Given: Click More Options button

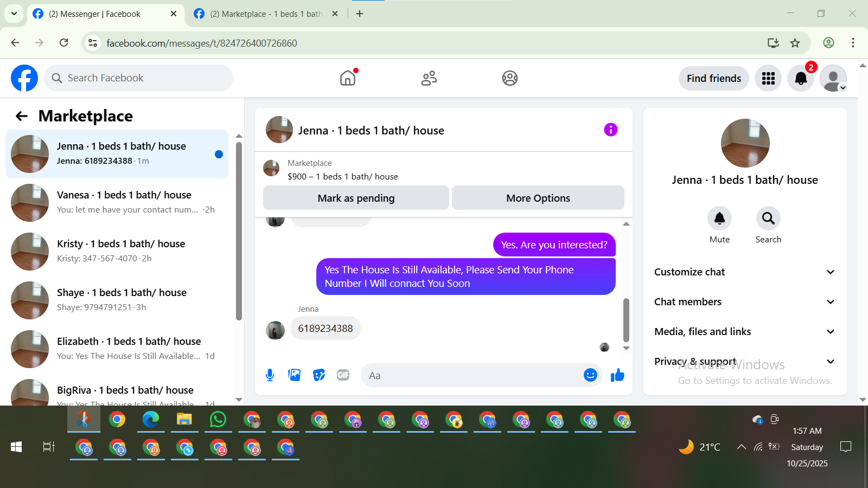Looking at the screenshot, I should point(538,198).
